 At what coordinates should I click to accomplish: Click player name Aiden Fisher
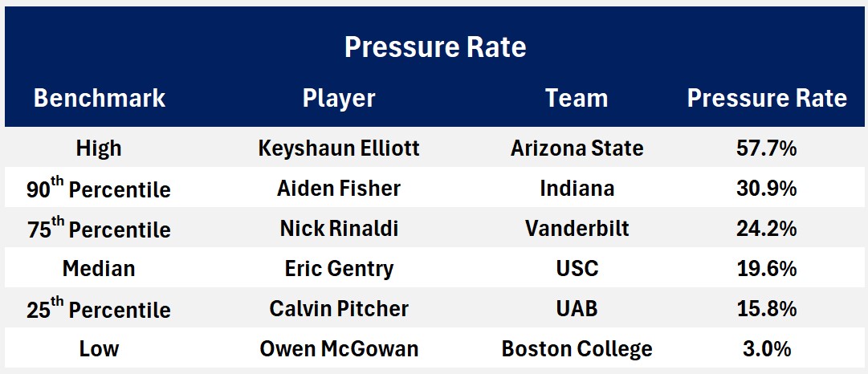point(339,189)
